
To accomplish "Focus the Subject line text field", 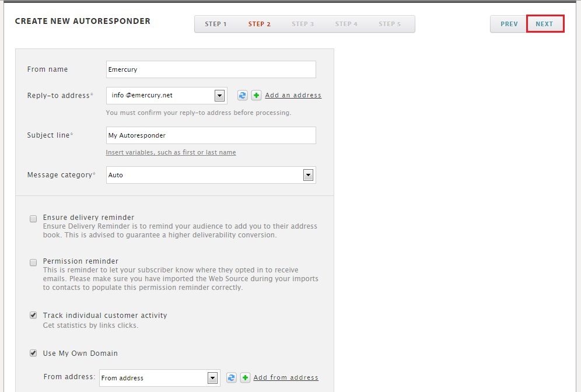I will [211, 135].
